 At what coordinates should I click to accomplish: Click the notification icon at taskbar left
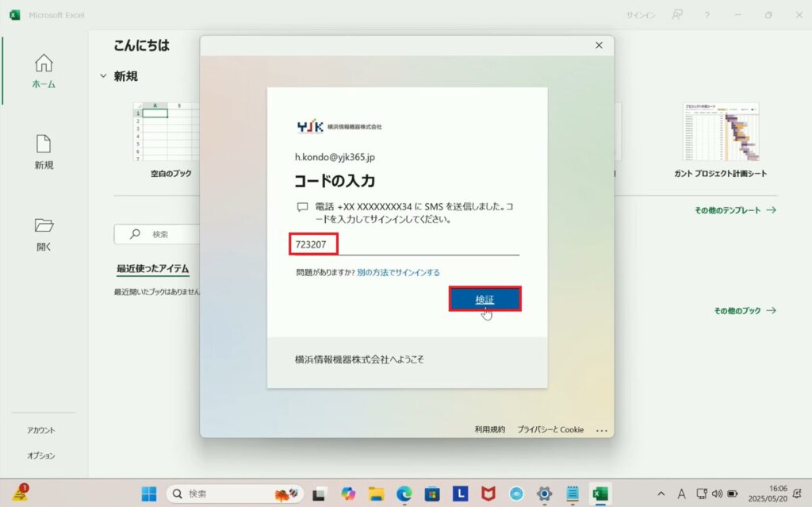[x=20, y=493]
